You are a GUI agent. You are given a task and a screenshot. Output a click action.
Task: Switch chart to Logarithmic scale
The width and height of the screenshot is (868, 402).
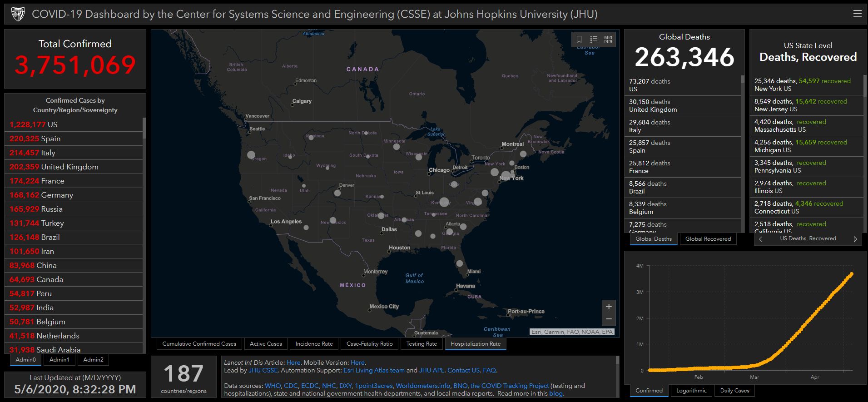(691, 391)
